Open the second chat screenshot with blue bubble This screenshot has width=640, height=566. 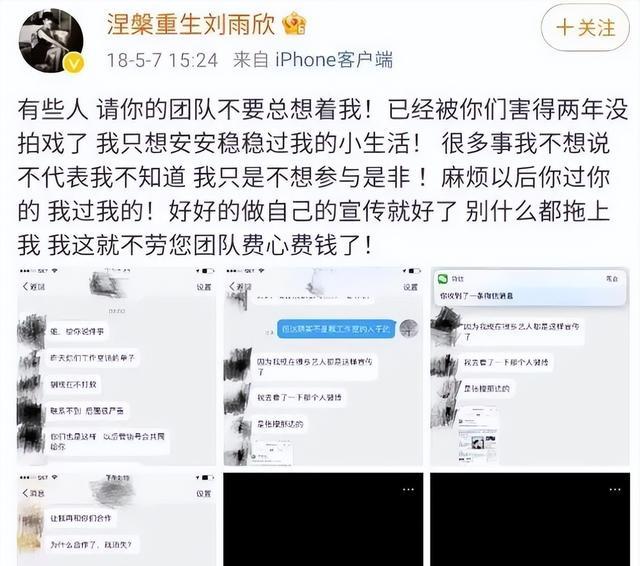[323, 366]
